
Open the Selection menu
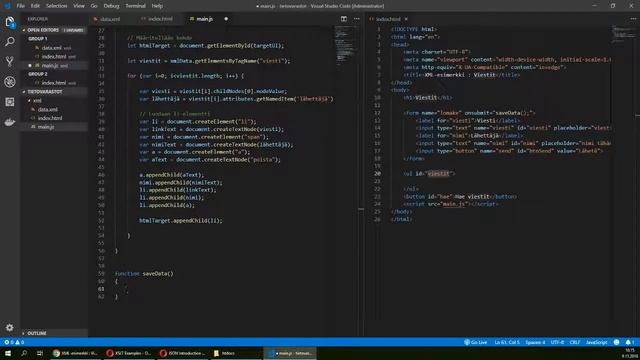coord(56,6)
